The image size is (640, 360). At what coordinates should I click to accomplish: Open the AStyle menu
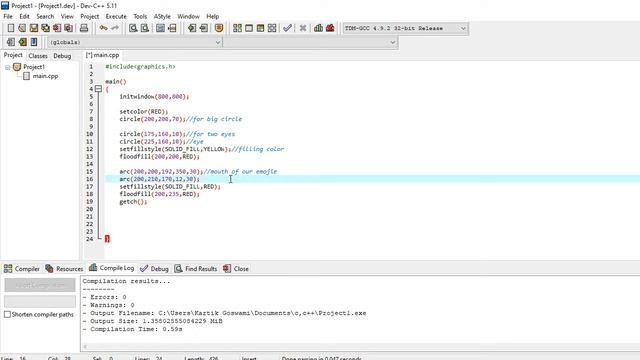[162, 16]
